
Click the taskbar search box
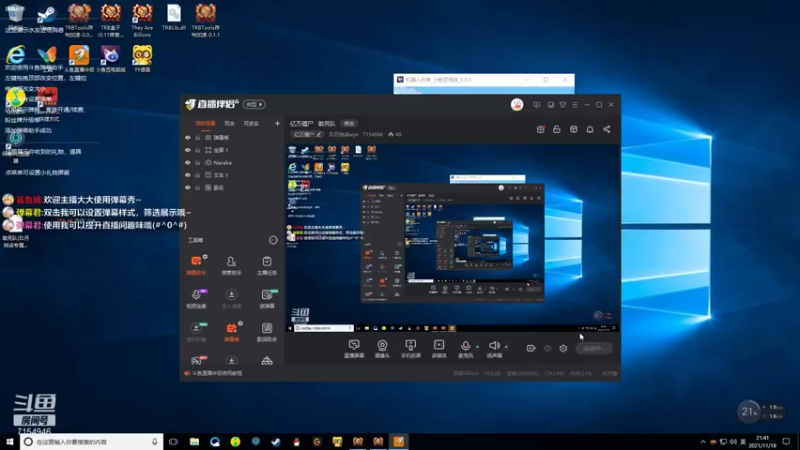pyautogui.click(x=92, y=441)
